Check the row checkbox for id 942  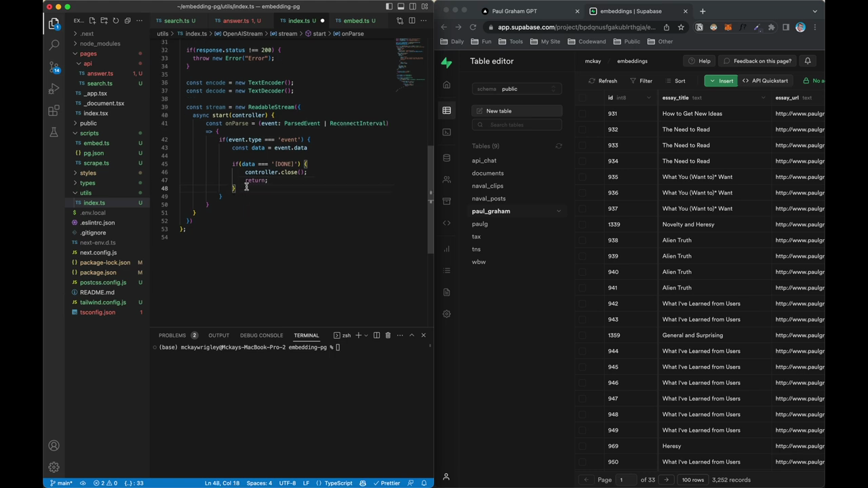[583, 304]
